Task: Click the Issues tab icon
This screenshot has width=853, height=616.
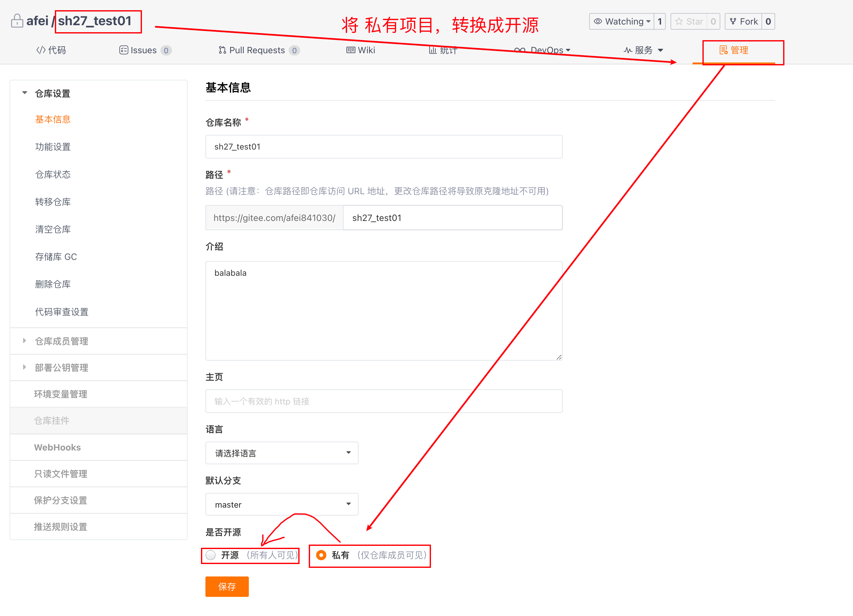Action: pyautogui.click(x=123, y=50)
